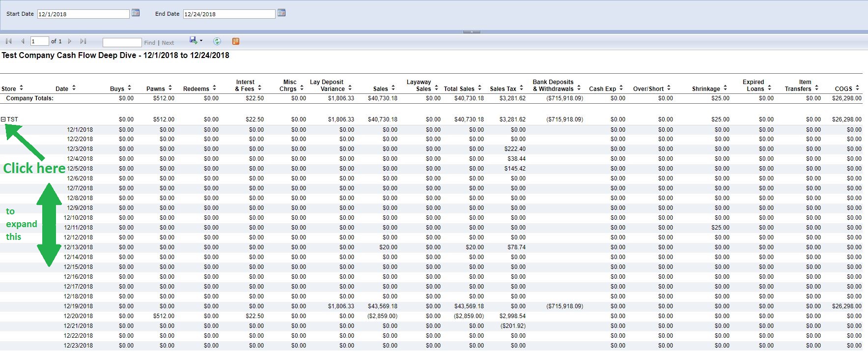Click the $512.00 pawns value on 12/20/2018
The height and width of the screenshot is (352, 868).
164,316
